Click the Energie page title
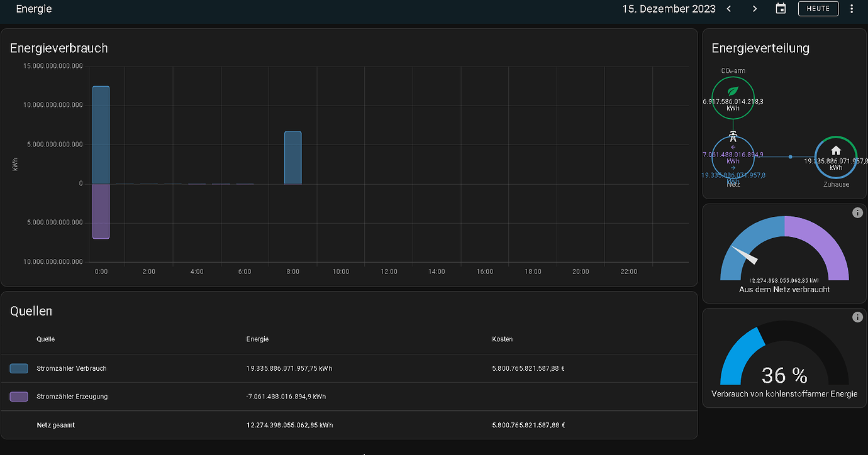 pyautogui.click(x=34, y=9)
